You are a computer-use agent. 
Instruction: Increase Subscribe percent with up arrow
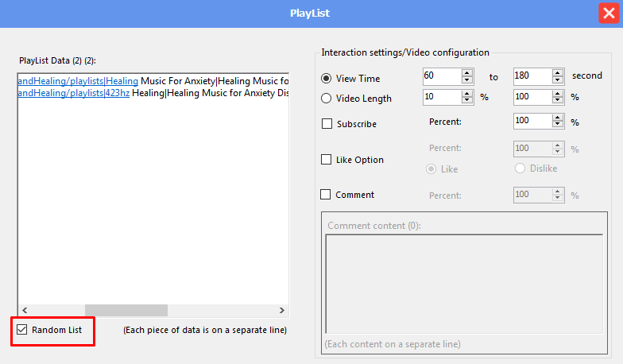(558, 118)
